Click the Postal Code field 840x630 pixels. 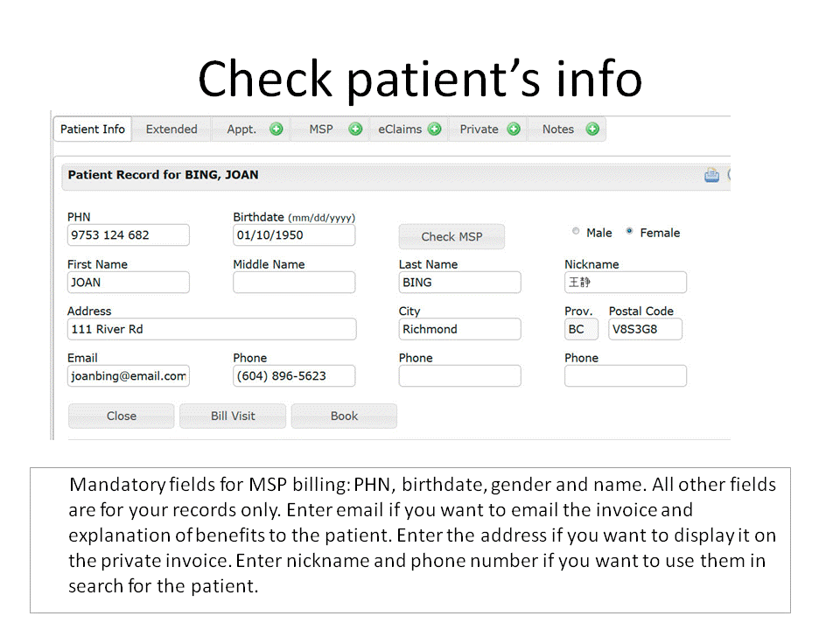645,330
